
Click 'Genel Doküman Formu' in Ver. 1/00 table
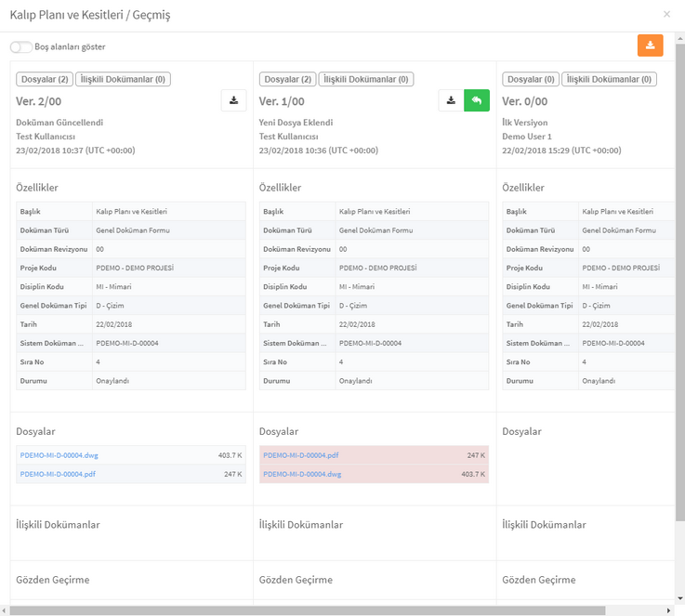pyautogui.click(x=375, y=230)
